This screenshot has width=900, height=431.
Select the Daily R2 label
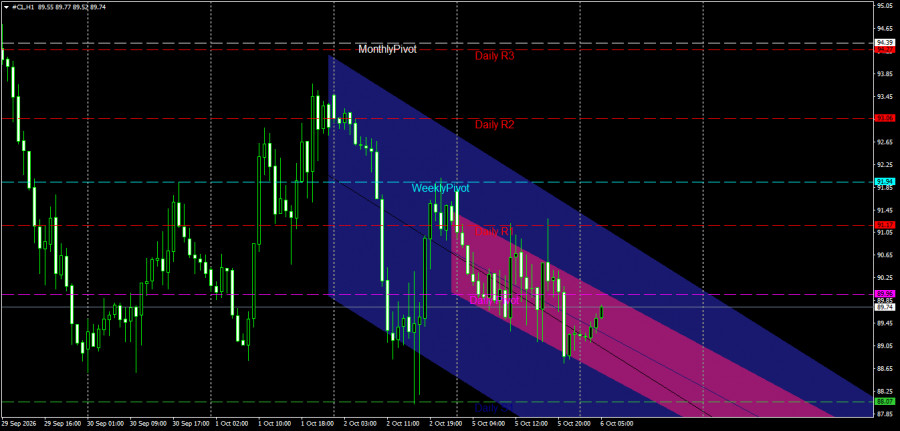[x=494, y=125]
